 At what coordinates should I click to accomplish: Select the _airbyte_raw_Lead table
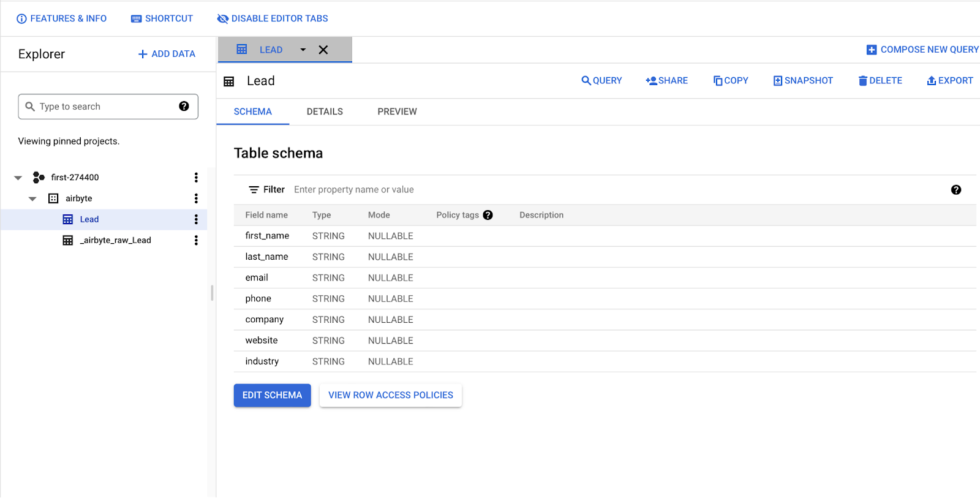click(x=115, y=240)
